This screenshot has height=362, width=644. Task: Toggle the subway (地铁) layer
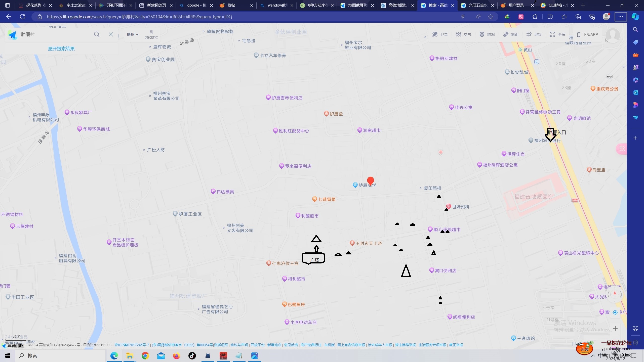tap(534, 34)
